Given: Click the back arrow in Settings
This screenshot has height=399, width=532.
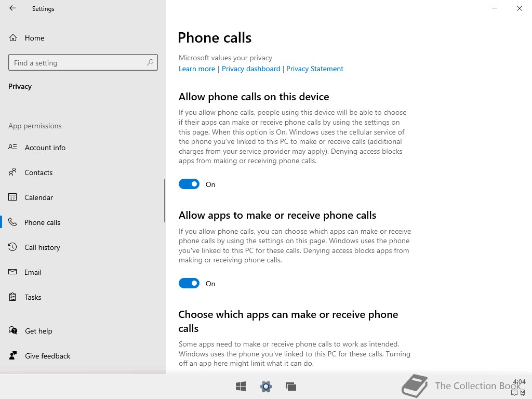Looking at the screenshot, I should pos(12,8).
